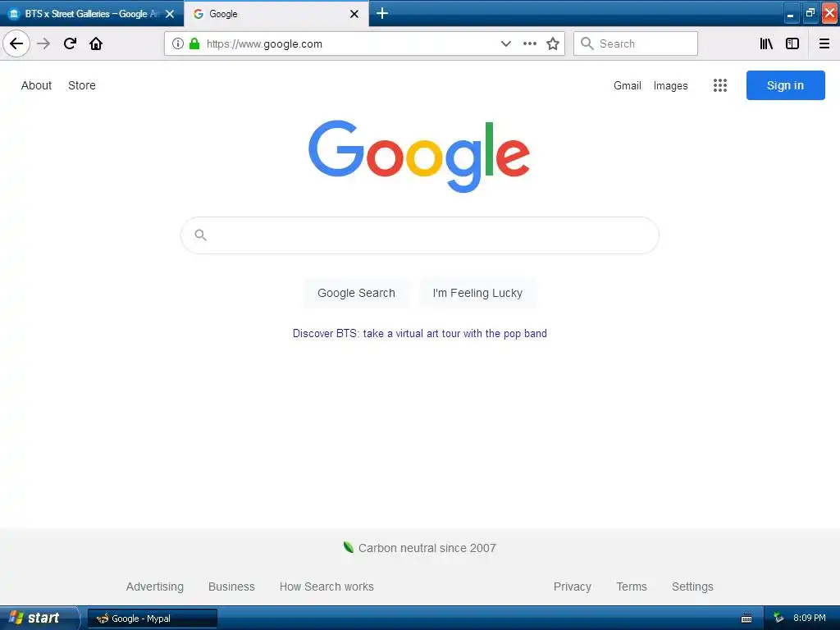Open Carbon neutral since 2007 link
This screenshot has width=840, height=630.
click(419, 547)
